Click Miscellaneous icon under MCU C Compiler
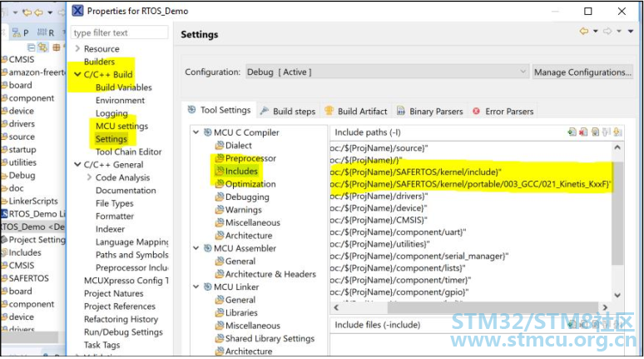This screenshot has width=644, height=359. (x=220, y=222)
